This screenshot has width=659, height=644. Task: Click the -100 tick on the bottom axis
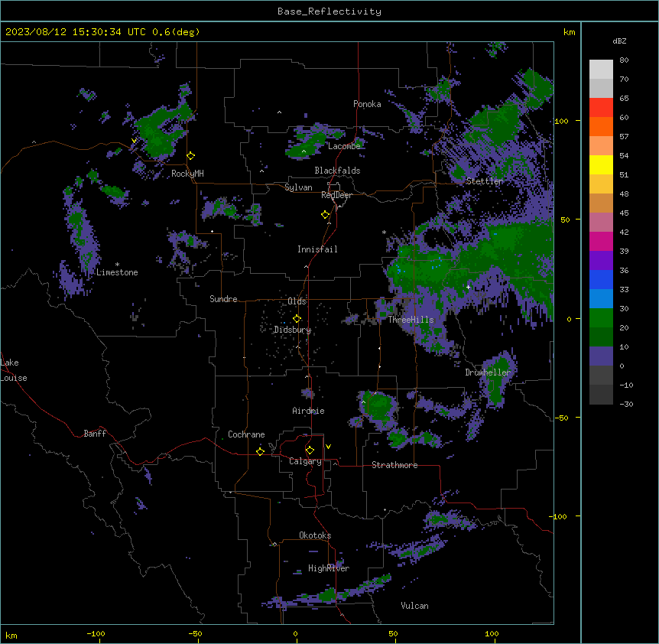click(x=96, y=633)
